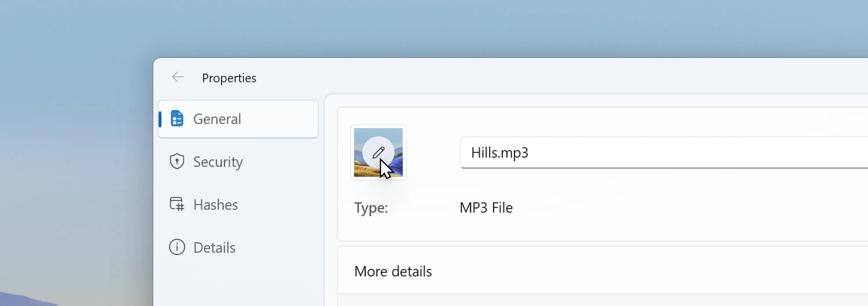This screenshot has width=868, height=306.
Task: Click the blue selection indicator beside General
Action: tap(160, 119)
